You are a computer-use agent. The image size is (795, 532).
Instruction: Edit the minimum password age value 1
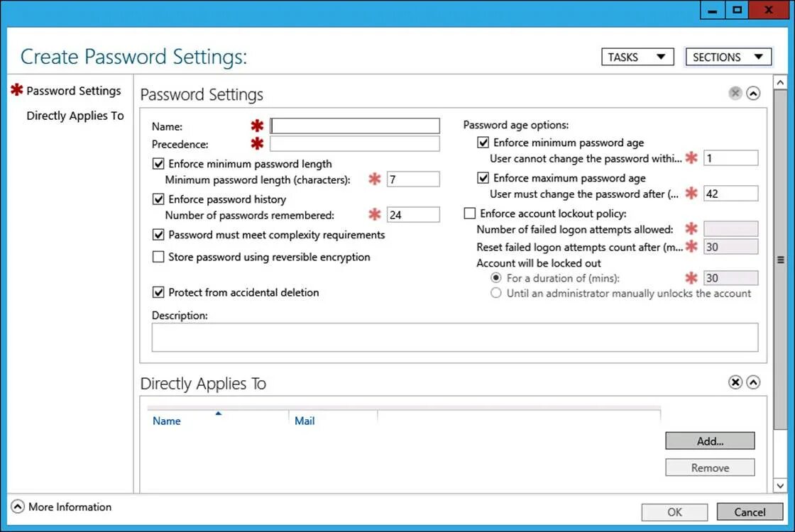(x=730, y=158)
